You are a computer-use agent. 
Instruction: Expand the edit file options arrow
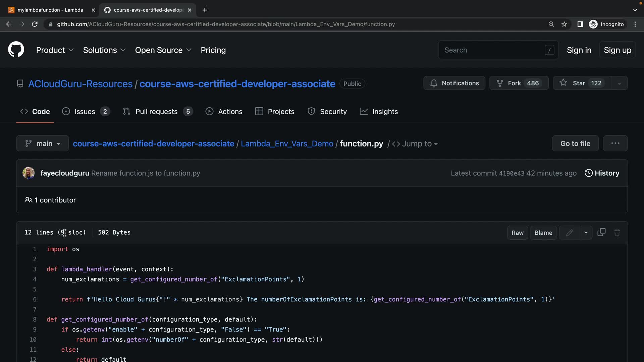coord(586,233)
